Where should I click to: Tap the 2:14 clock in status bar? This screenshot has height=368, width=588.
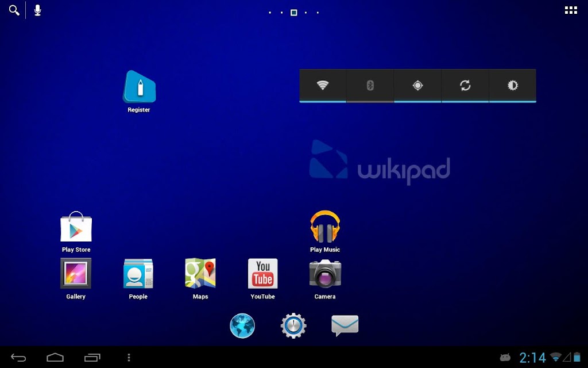tap(532, 358)
